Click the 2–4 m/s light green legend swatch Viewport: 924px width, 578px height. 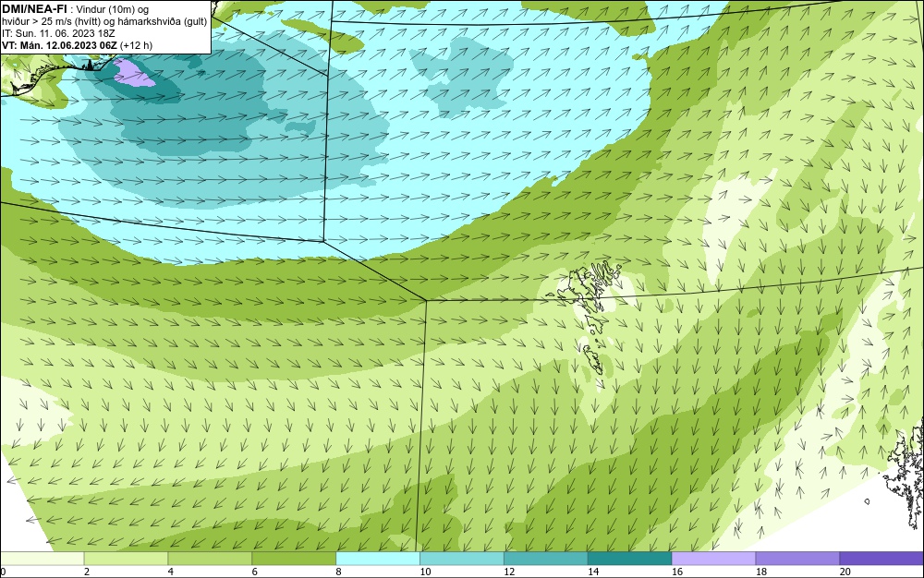(x=126, y=559)
